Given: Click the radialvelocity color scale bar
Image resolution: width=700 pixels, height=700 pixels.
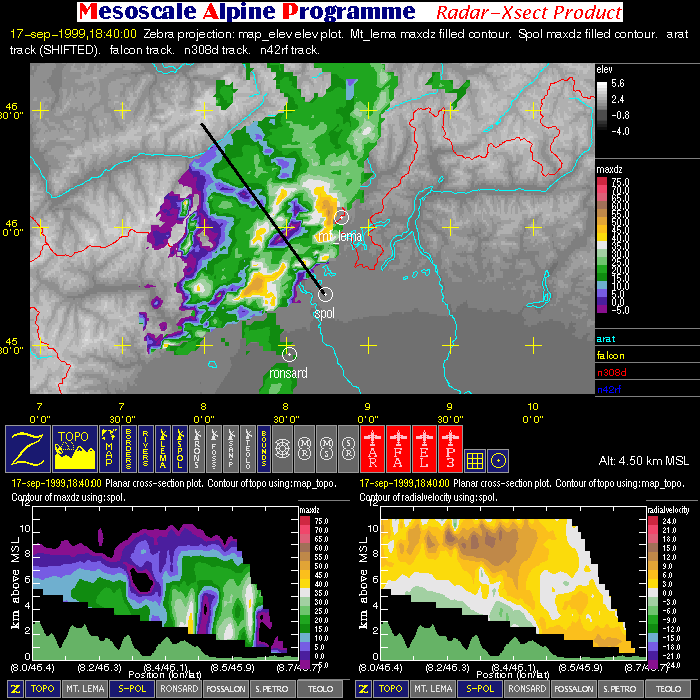Looking at the screenshot, I should [x=653, y=592].
